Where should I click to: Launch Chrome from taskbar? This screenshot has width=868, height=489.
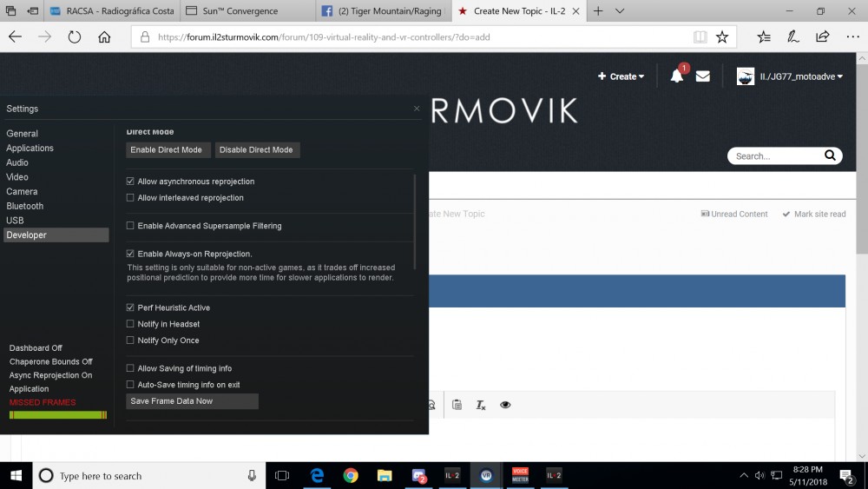[351, 476]
